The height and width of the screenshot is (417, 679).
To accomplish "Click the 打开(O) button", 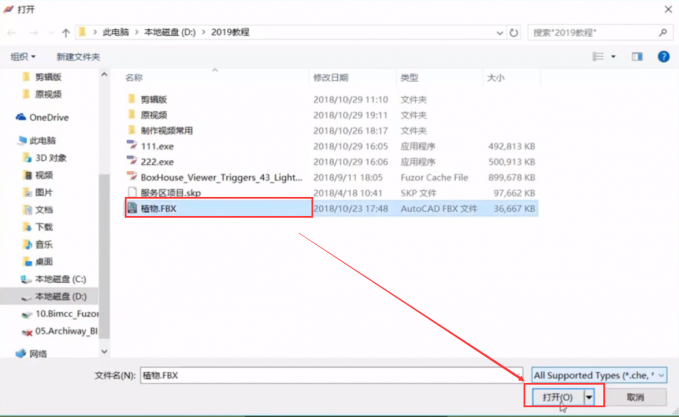I will (558, 397).
